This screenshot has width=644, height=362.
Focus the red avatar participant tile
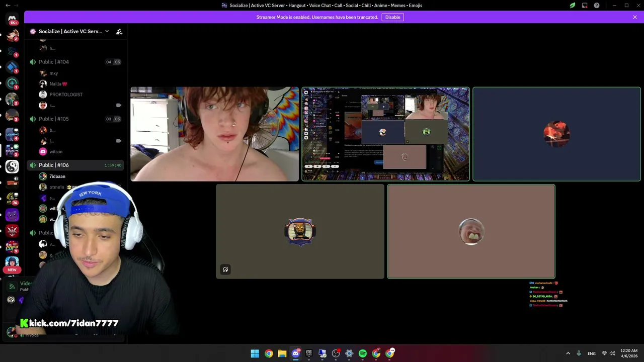click(x=556, y=134)
